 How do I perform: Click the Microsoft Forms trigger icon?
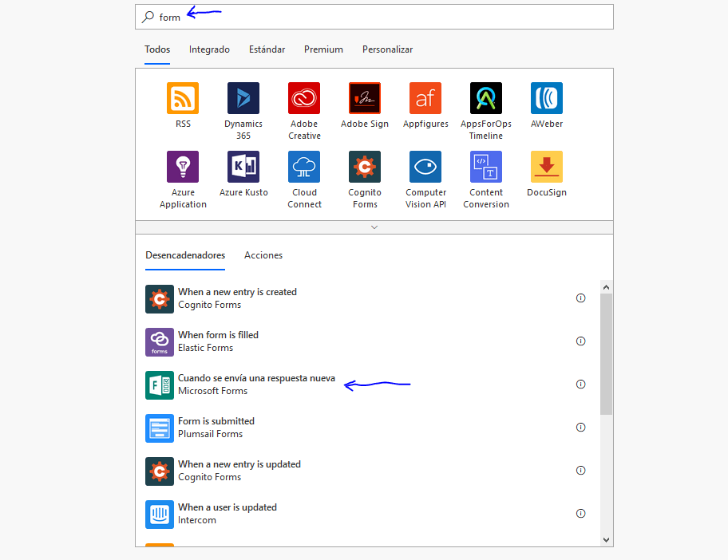point(160,385)
